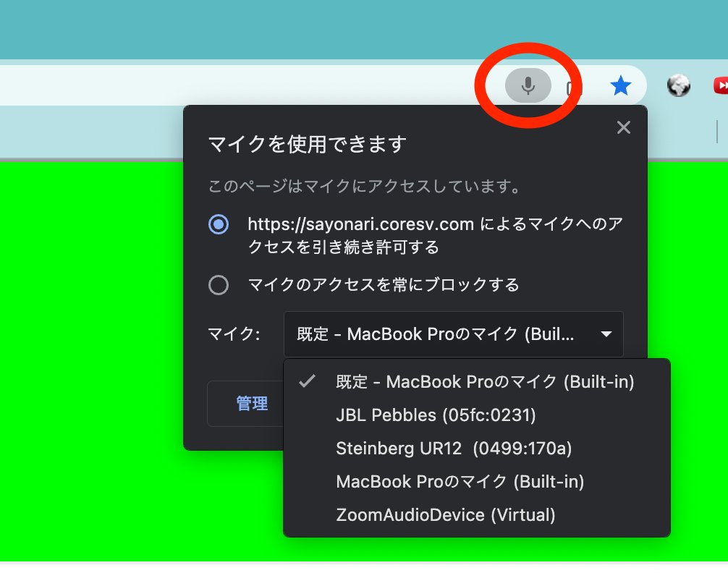The height and width of the screenshot is (586, 728).
Task: Choose 既定 - MacBook Proのマイク (Built-in)
Action: click(477, 382)
